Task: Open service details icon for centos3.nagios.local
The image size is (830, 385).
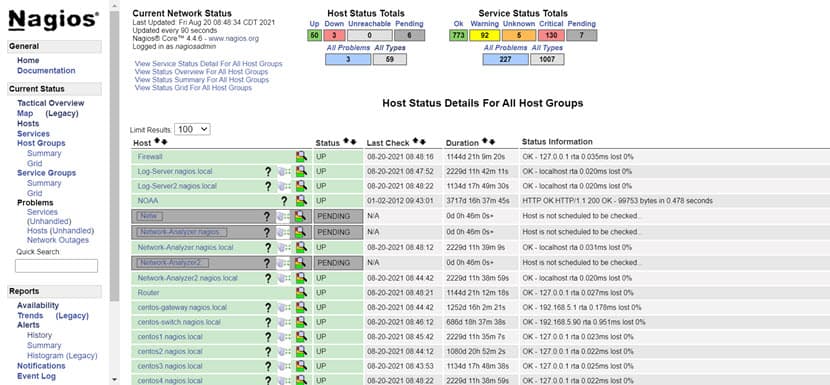Action: point(301,366)
